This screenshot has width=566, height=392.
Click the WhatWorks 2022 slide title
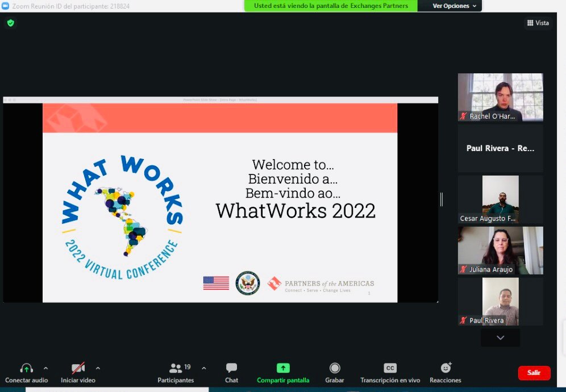tap(296, 211)
